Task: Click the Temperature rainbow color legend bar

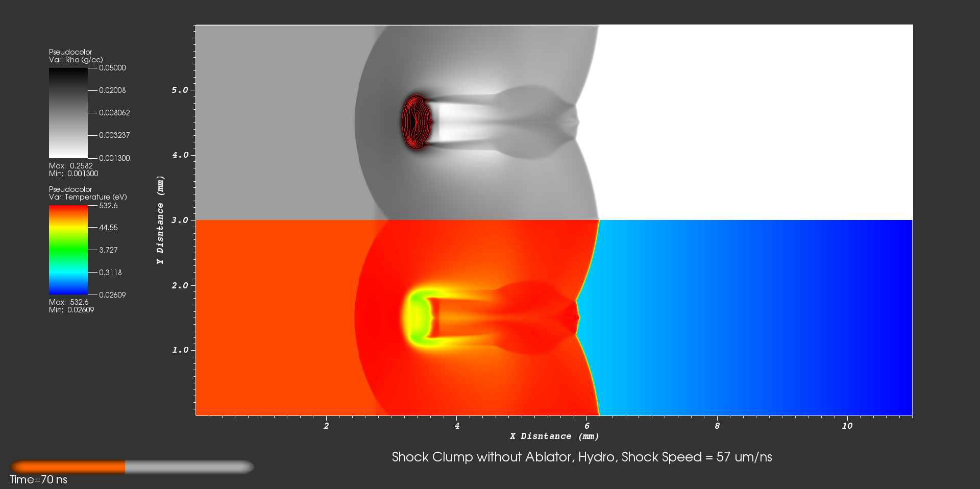Action: tap(68, 250)
